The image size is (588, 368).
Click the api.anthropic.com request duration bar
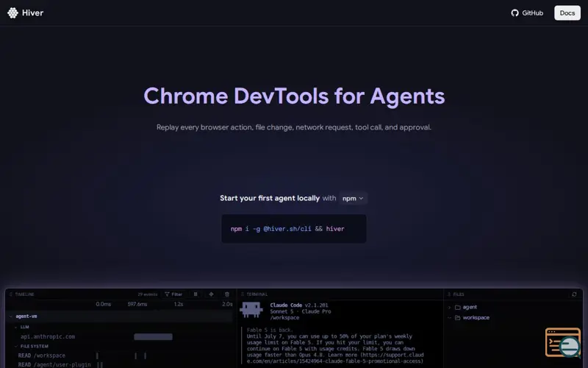click(x=154, y=337)
